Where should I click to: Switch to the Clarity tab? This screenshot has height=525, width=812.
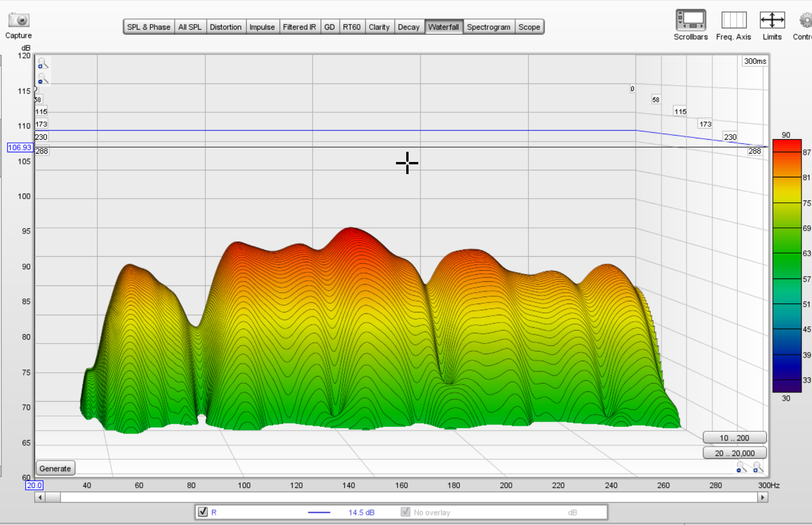click(379, 27)
